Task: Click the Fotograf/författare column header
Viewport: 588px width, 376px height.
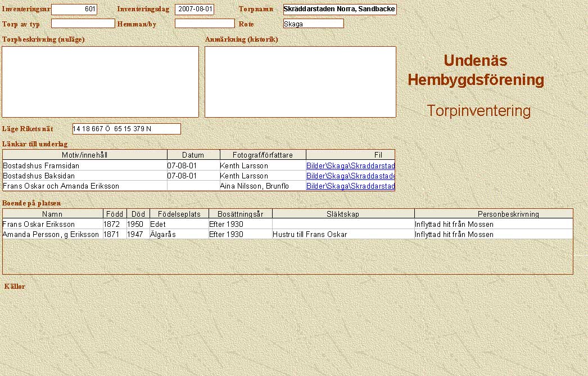Action: click(x=262, y=155)
